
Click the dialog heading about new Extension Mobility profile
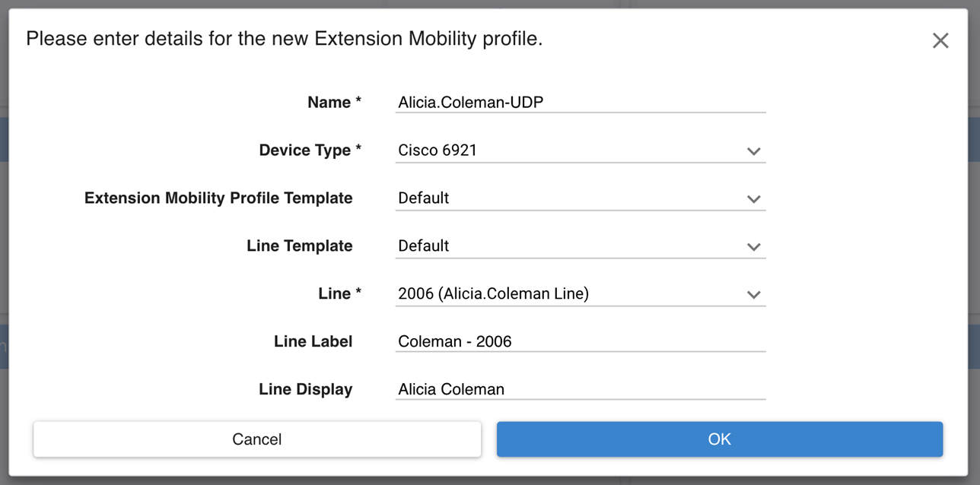pyautogui.click(x=285, y=40)
